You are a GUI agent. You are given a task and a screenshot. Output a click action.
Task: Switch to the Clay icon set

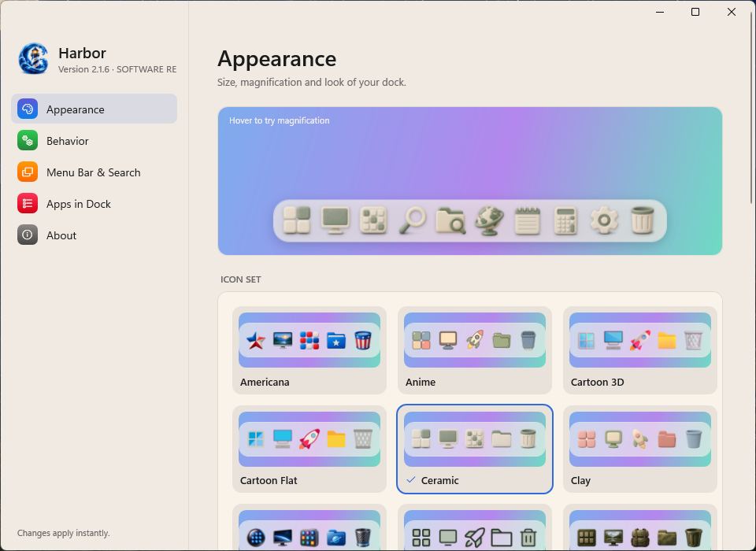click(640, 449)
